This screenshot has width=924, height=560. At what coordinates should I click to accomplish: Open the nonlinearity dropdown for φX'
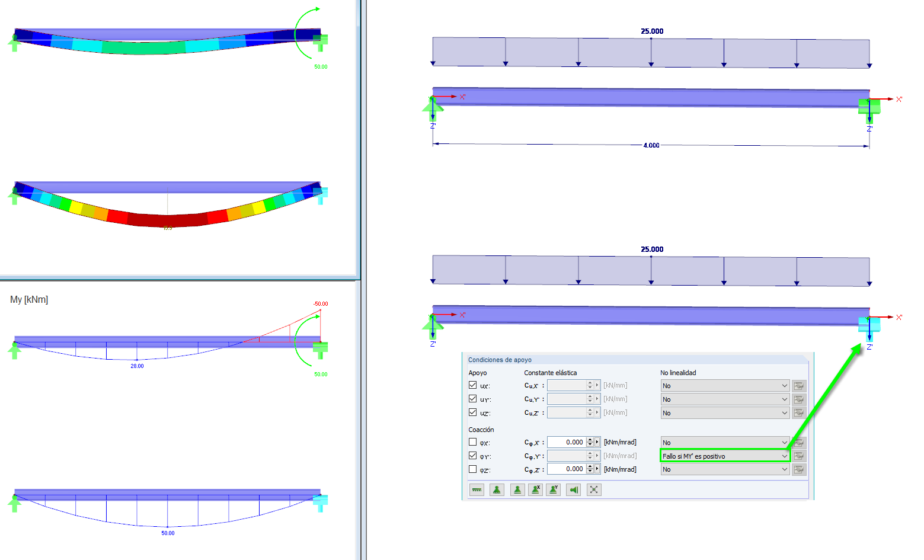[x=725, y=443]
